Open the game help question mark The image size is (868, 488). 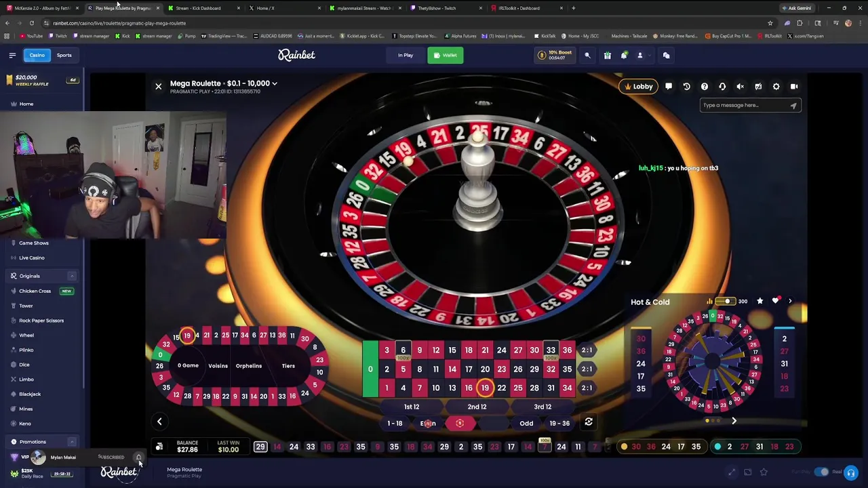point(705,87)
